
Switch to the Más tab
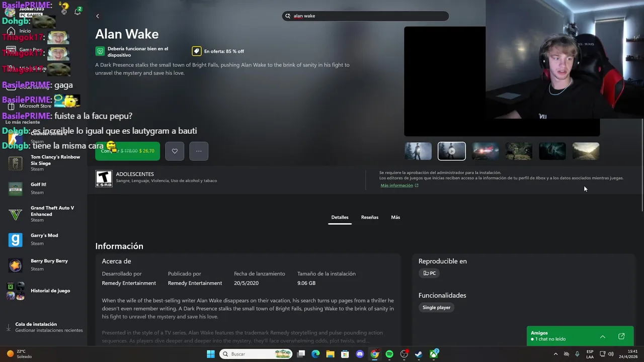[x=395, y=217]
